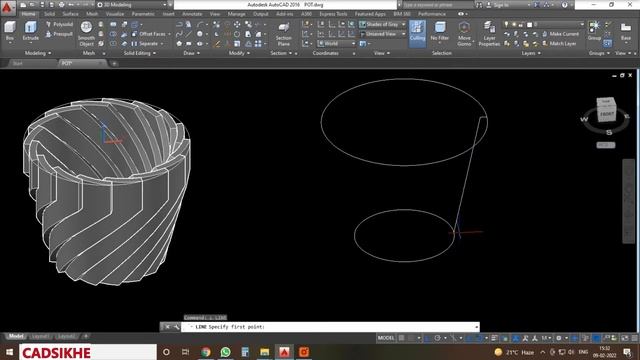Click the Separate solid editing tool
Screen dimensions: 640x360
click(145, 44)
